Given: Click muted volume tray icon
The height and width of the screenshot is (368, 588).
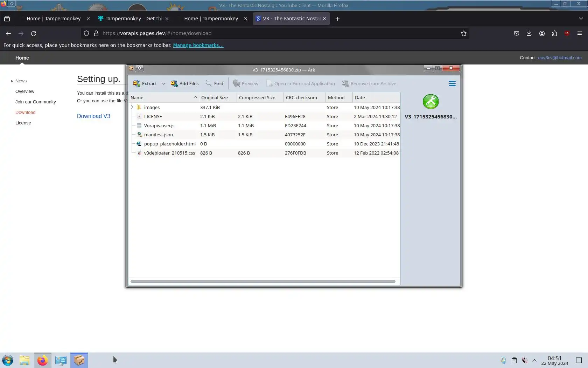Looking at the screenshot, I should pos(524,360).
